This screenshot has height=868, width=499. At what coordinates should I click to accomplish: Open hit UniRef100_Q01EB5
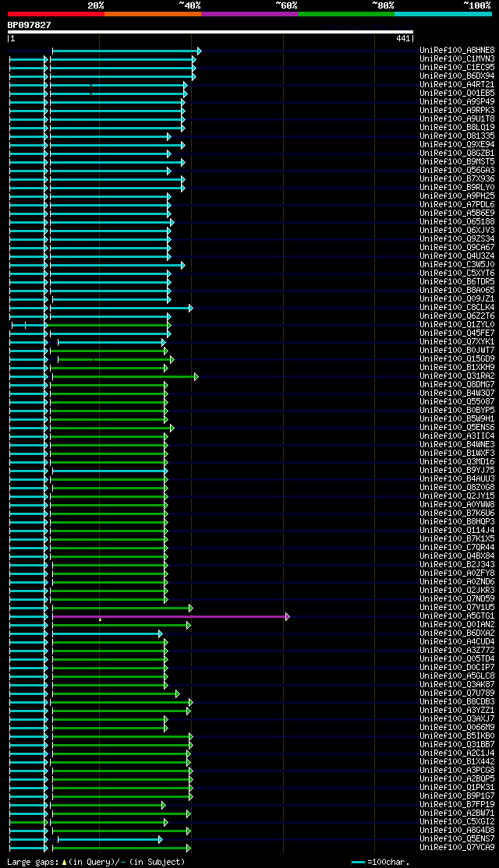[458, 93]
